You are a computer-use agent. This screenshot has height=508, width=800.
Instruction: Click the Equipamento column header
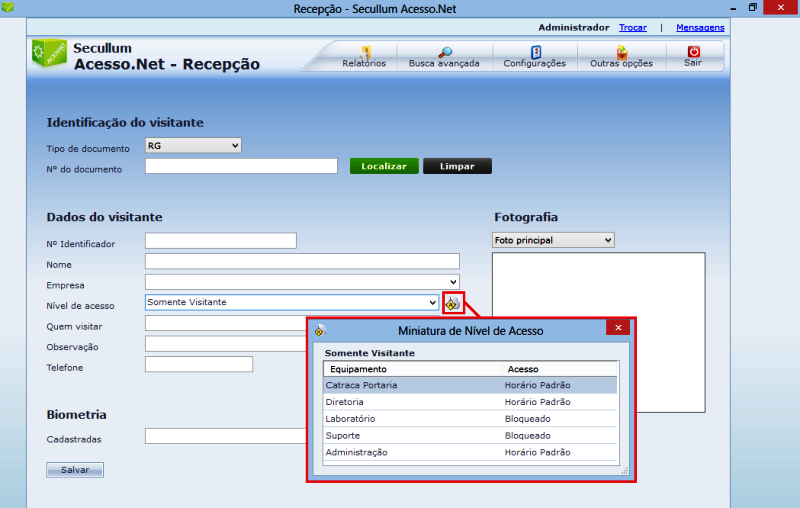(358, 369)
